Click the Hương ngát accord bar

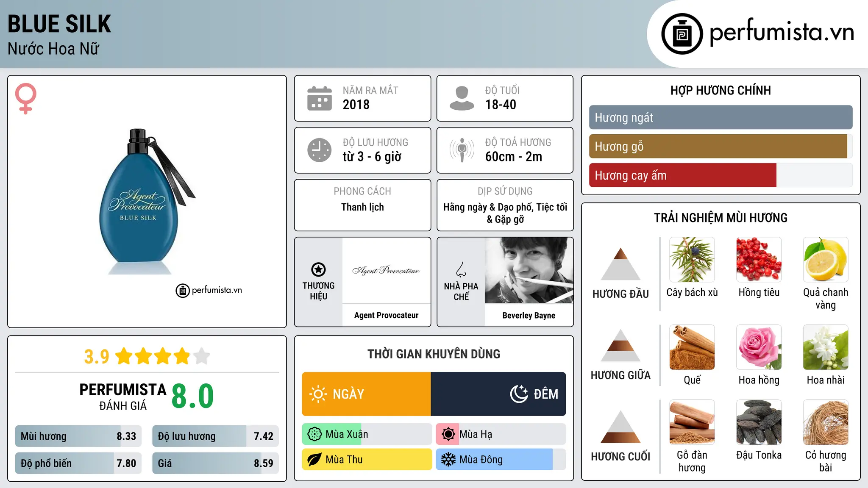[x=721, y=117]
